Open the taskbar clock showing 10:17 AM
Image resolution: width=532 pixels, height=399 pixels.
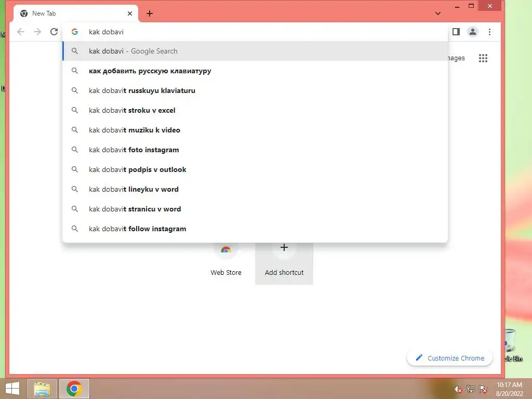point(509,389)
